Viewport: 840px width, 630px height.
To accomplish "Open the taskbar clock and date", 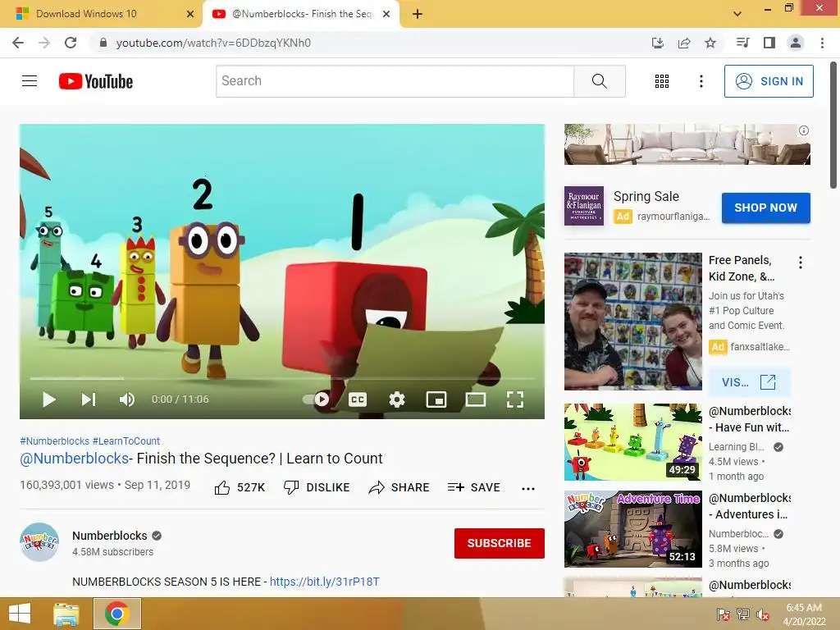I will (x=804, y=614).
